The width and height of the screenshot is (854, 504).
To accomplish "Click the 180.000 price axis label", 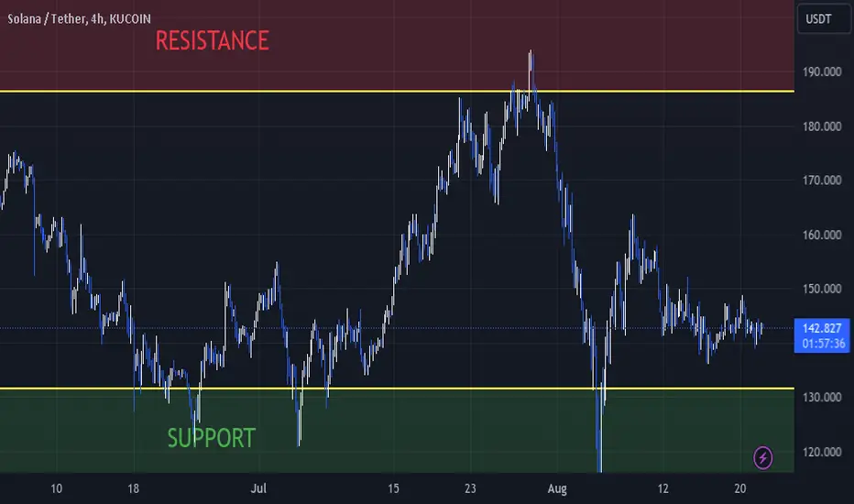I will coord(822,126).
